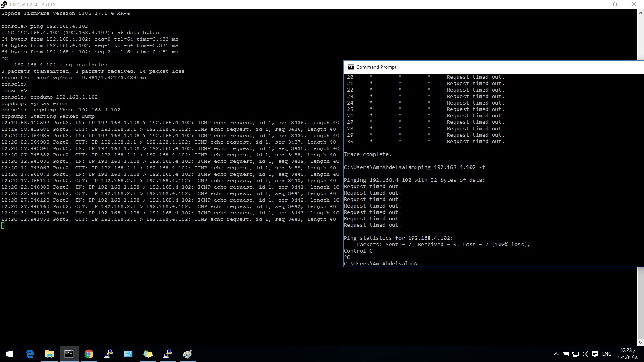Open the taskbar clock and date
The width and height of the screenshot is (644, 362).
point(628,354)
